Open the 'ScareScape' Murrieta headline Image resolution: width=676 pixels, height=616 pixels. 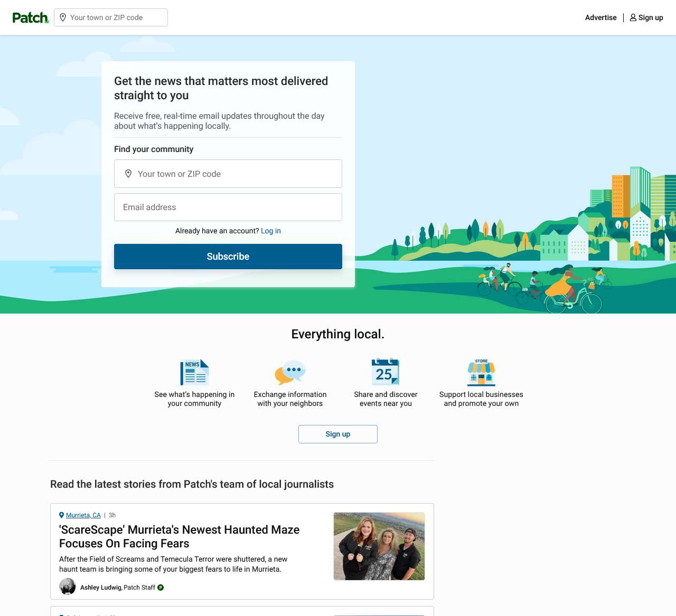(x=180, y=536)
